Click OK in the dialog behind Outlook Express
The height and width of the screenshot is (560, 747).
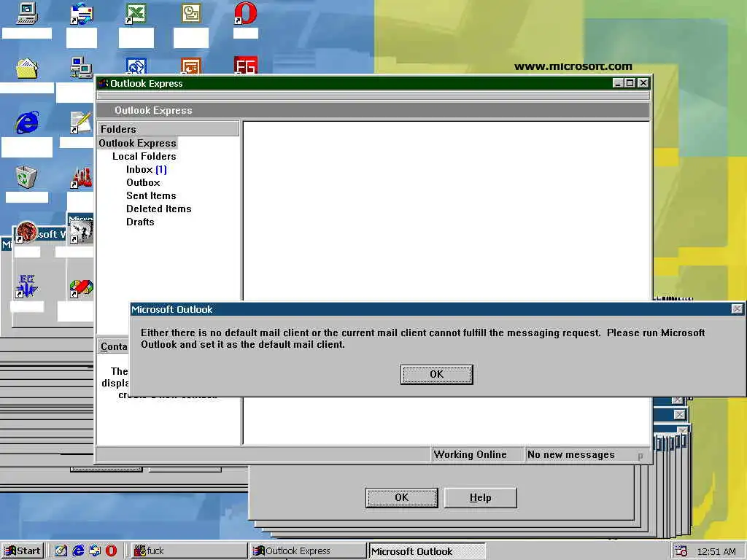point(402,497)
